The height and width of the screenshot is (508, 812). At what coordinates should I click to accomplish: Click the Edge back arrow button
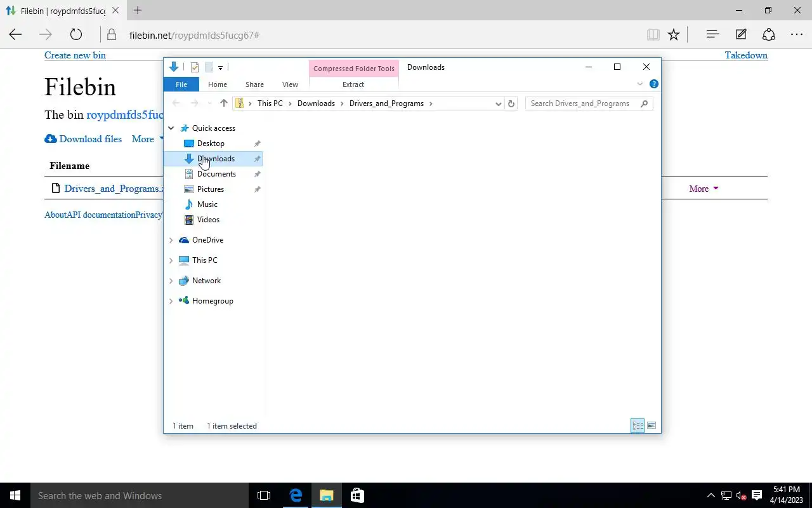pos(15,35)
